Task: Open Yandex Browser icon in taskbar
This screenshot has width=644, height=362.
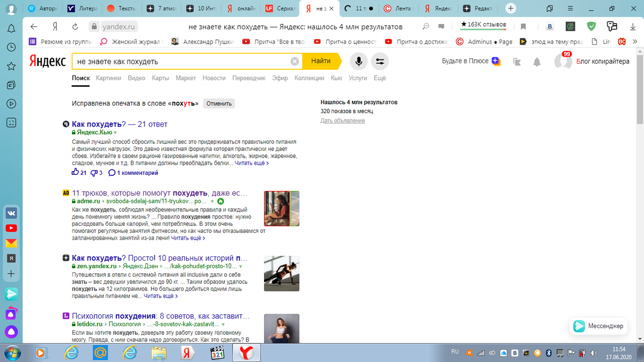Action: (x=246, y=352)
